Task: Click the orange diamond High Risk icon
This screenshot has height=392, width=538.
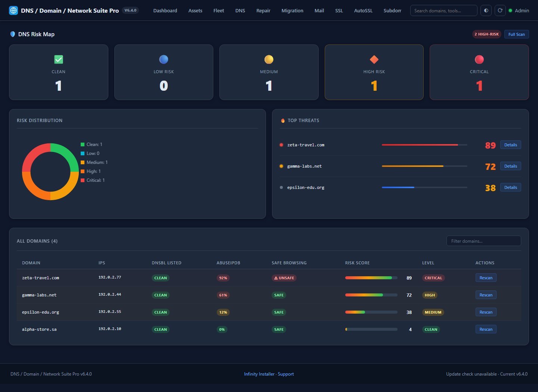Action: (374, 59)
